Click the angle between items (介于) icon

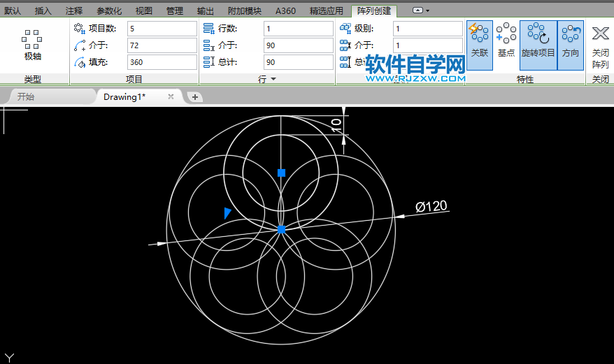tap(80, 45)
